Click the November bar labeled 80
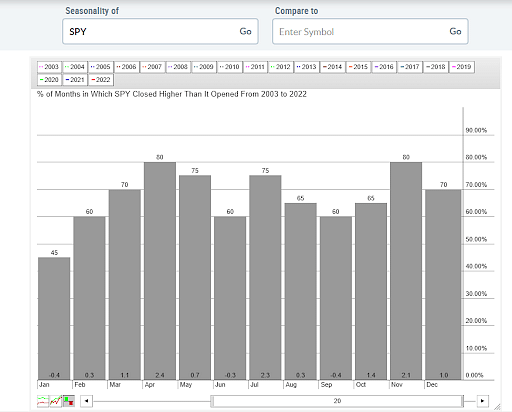The height and width of the screenshot is (412, 512). pos(406,271)
